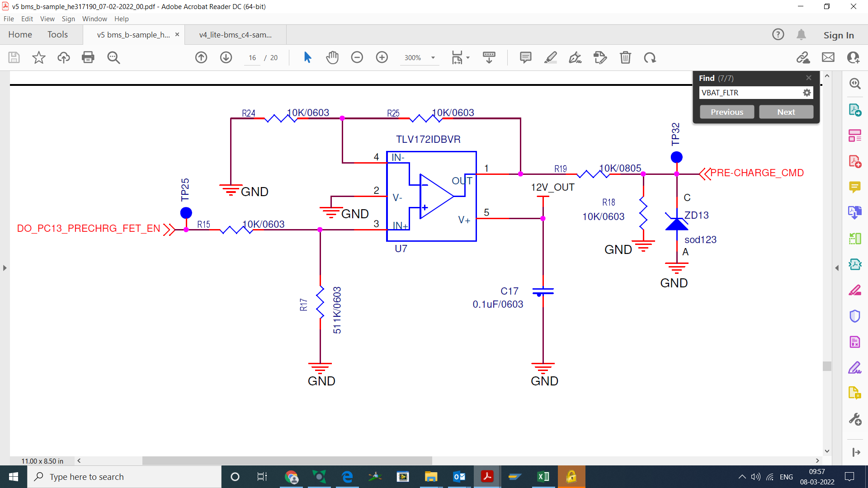
Task: Expand fit page dropdown arrow
Action: tap(468, 57)
